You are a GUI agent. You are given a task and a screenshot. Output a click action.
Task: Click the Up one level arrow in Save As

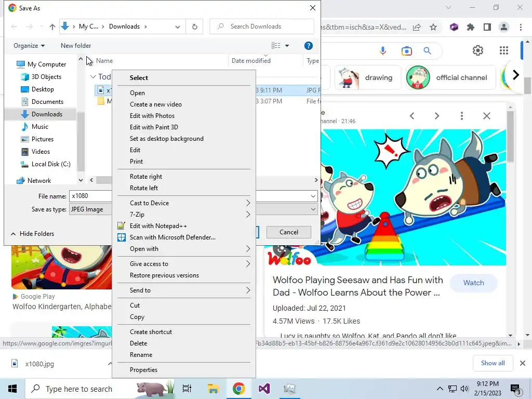click(52, 26)
